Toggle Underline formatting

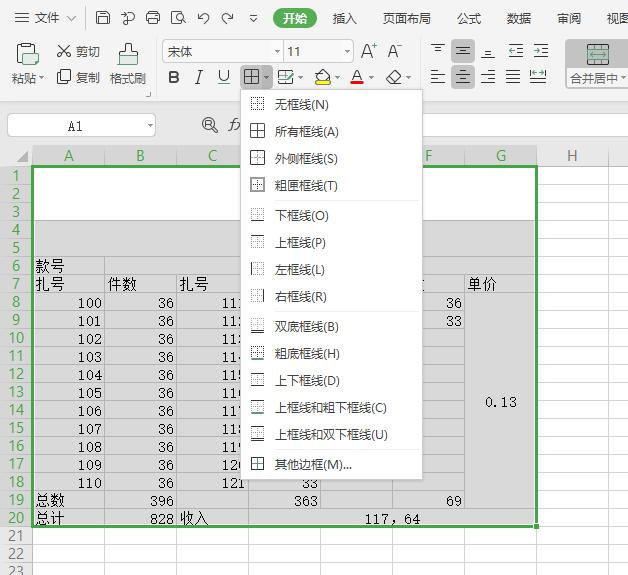[223, 77]
